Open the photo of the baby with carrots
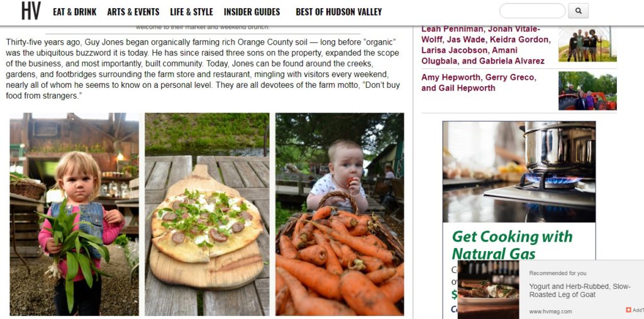 (x=340, y=214)
